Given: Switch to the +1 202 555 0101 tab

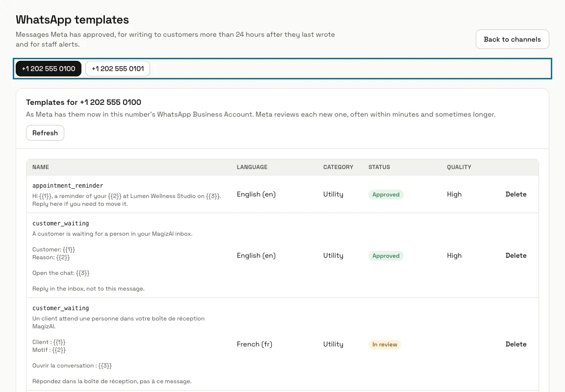Looking at the screenshot, I should 118,69.
